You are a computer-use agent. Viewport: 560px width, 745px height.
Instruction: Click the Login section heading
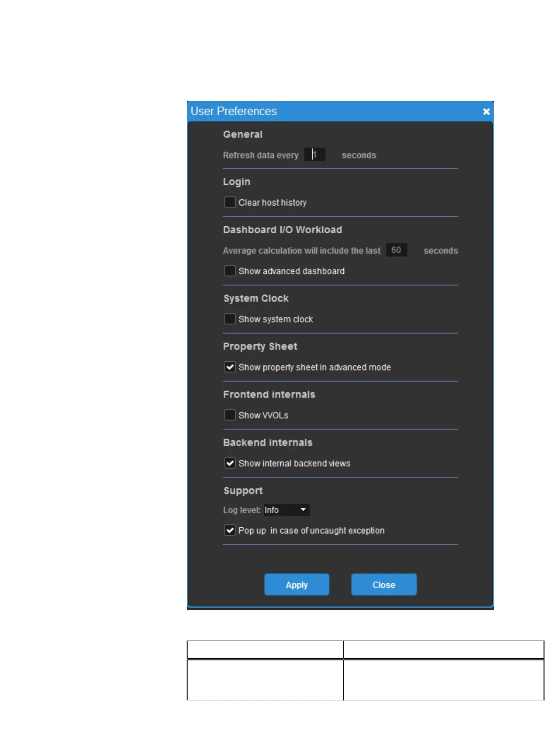click(x=237, y=182)
